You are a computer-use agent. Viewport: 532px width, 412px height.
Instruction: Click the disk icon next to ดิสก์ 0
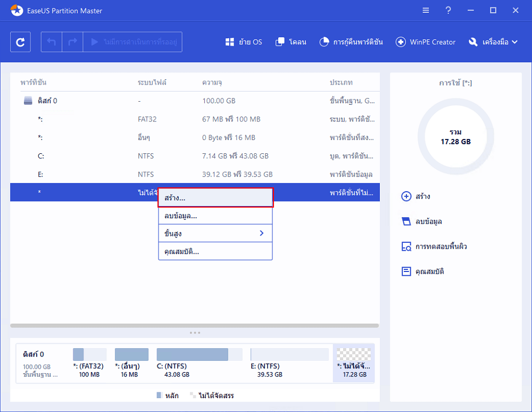[x=28, y=101]
